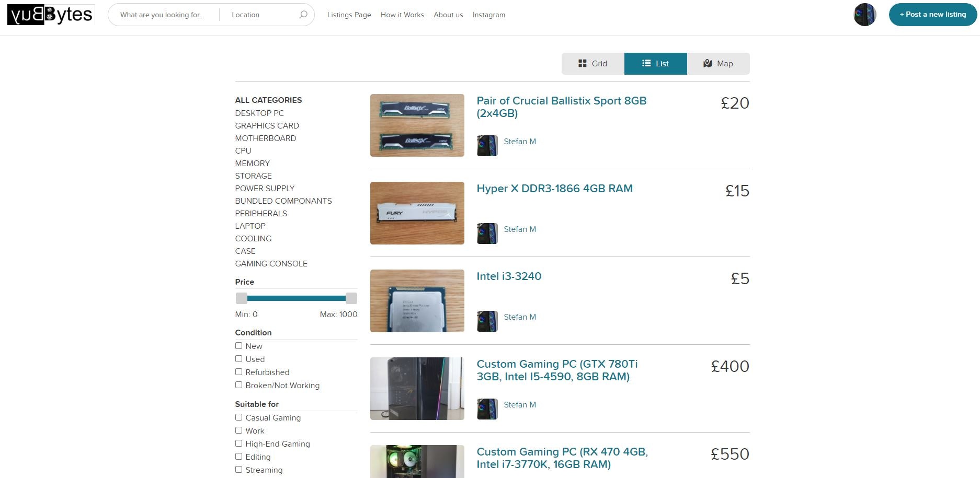Screen dimensions: 980x478
Task: Click Stefan M under Intel i3-3240 listing
Action: (520, 317)
